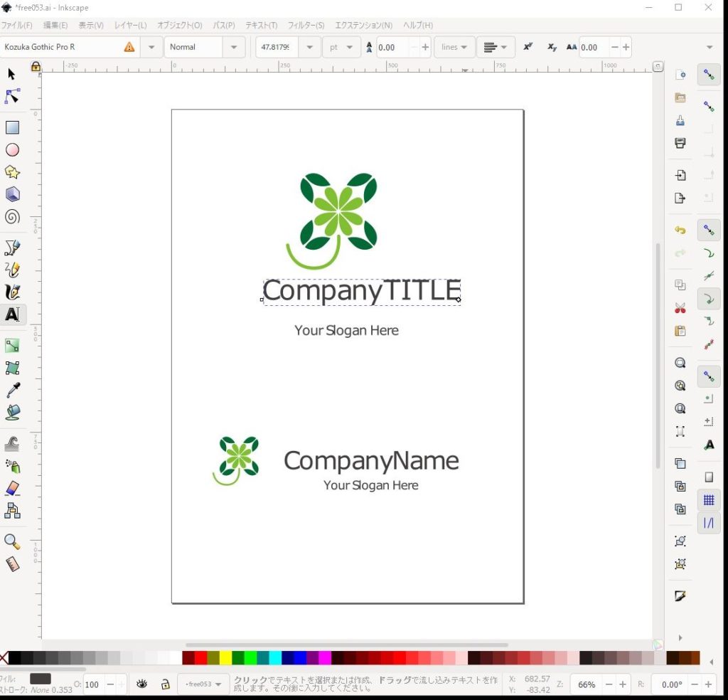
Task: Toggle the layer lock icon
Action: pyautogui.click(x=165, y=684)
